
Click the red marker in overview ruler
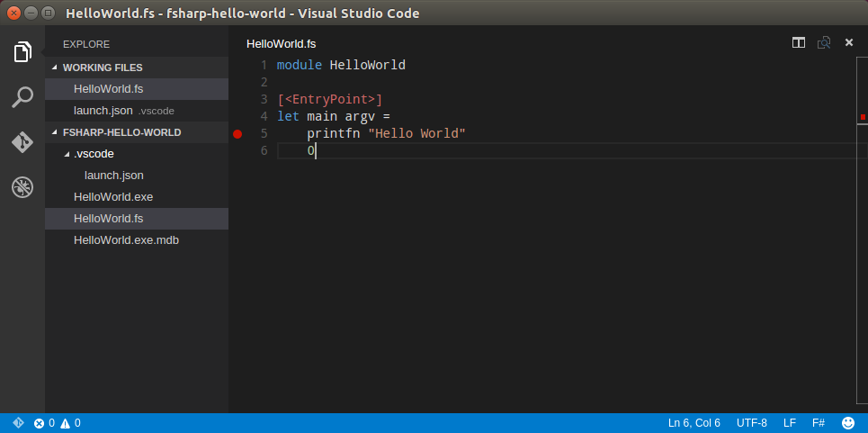(863, 117)
